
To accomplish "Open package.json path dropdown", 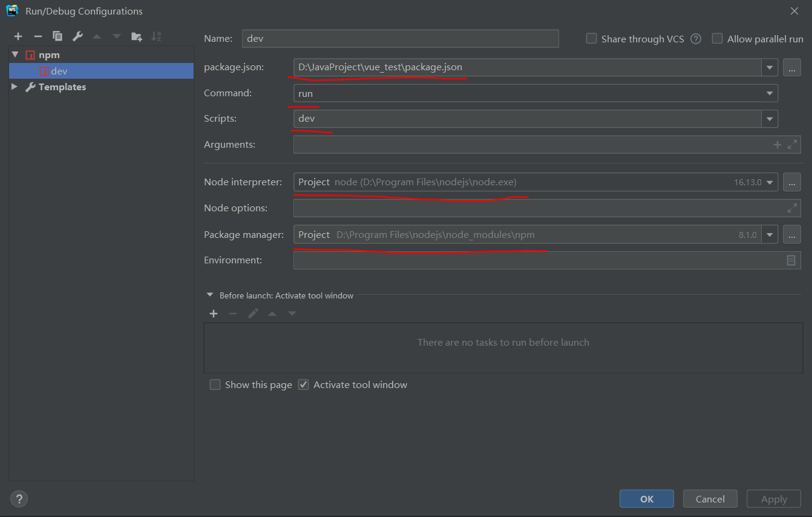I will 770,67.
